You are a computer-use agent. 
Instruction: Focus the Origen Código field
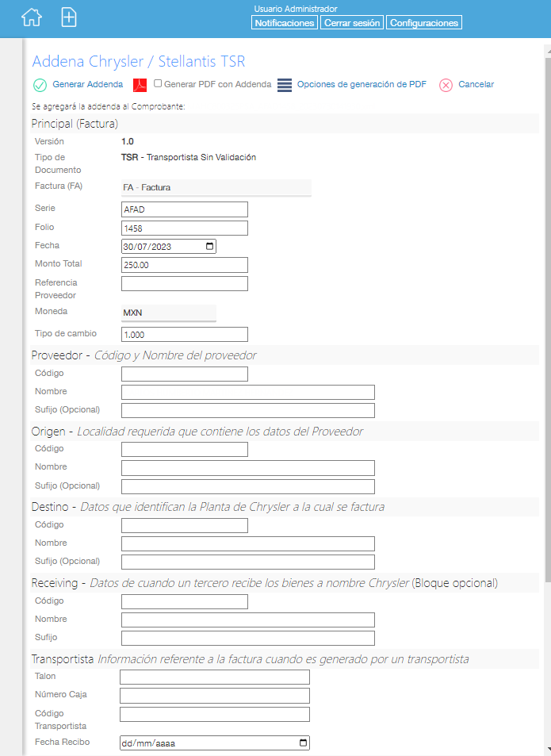[x=185, y=449]
